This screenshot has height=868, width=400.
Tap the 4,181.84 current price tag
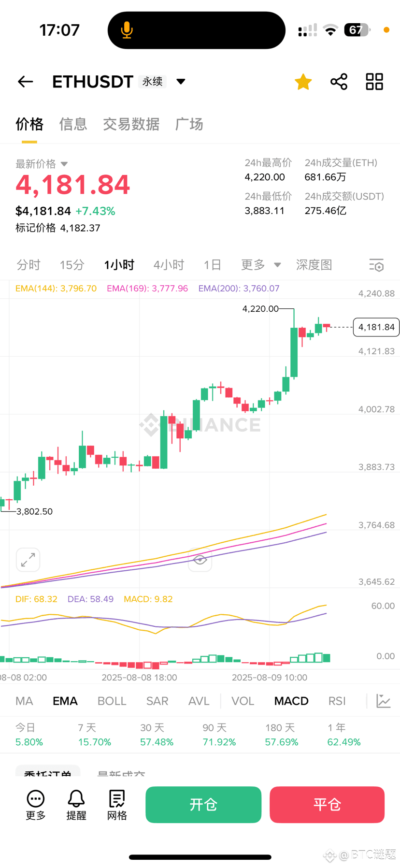click(x=376, y=327)
